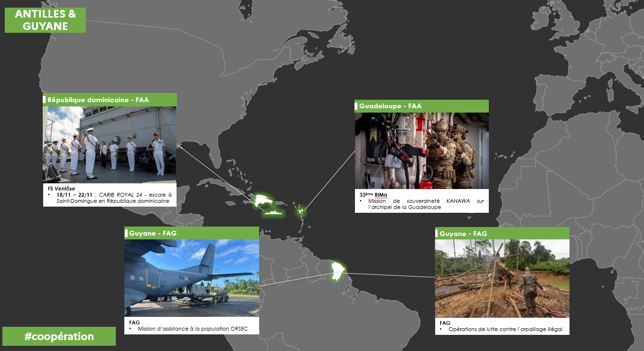Click the CARIB ROYAL 24 bullet line
This screenshot has width=644, height=351.
(x=110, y=198)
